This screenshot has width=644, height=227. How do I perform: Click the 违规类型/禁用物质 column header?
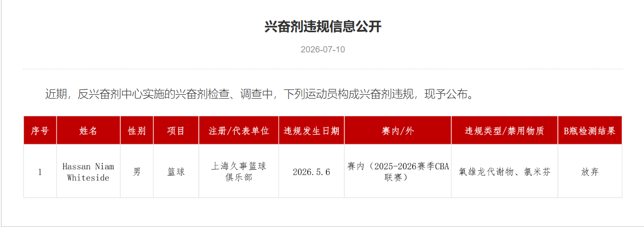pyautogui.click(x=504, y=130)
